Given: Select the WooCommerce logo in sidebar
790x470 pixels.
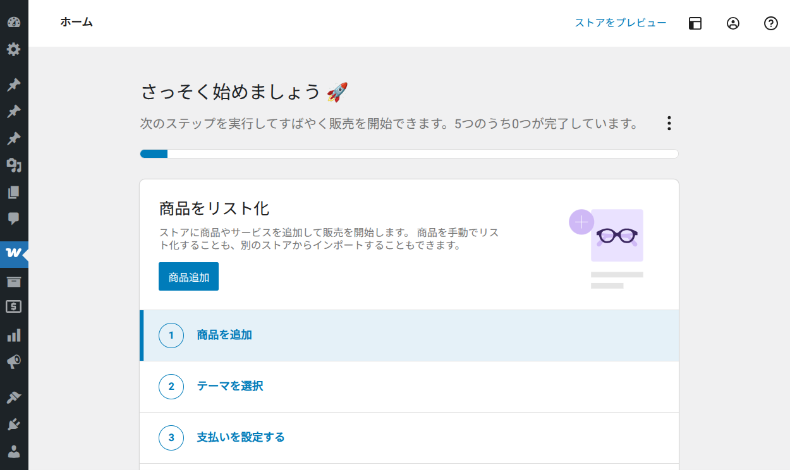Looking at the screenshot, I should click(x=14, y=253).
